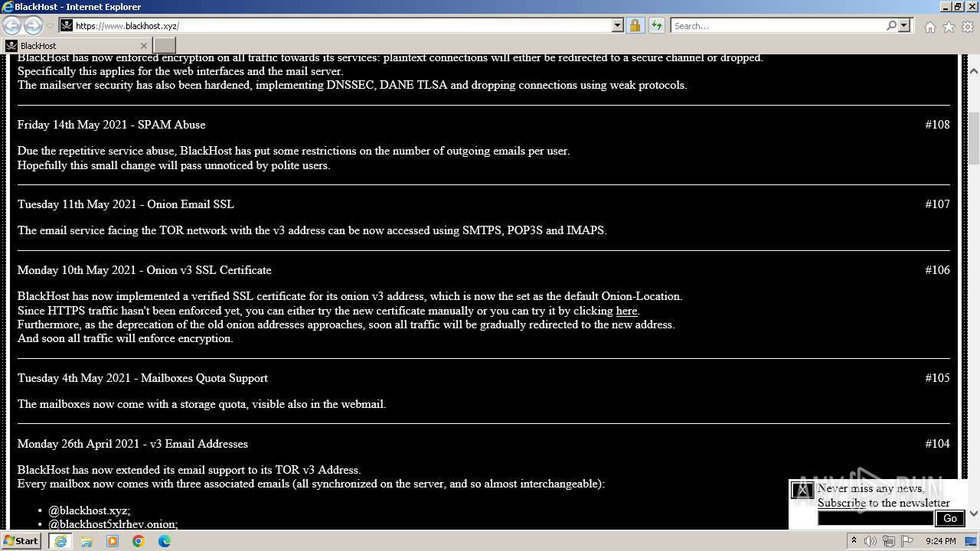Screen dimensions: 980x551
Task: Open the network tray icon
Action: pos(889,540)
